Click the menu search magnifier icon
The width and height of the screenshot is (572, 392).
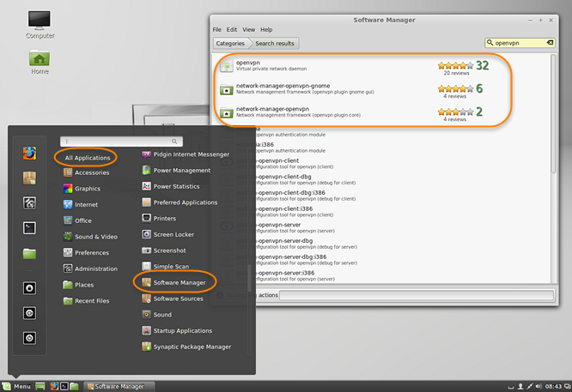click(x=174, y=142)
